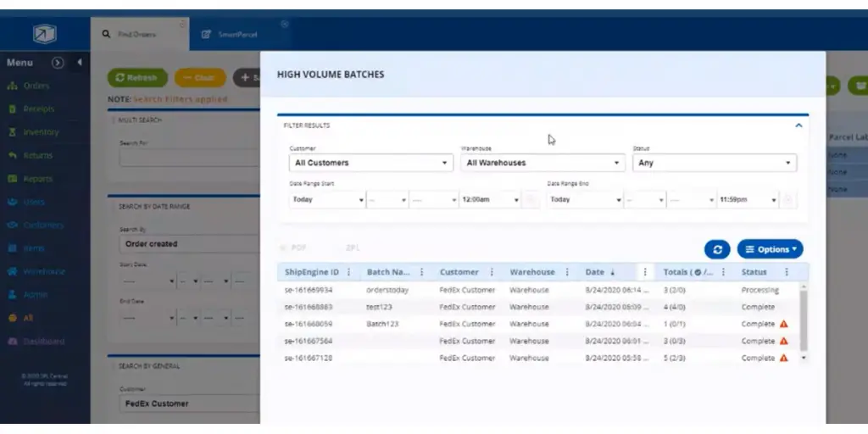Click the 'Batch123' batch name cell
Viewport: 868px width, 434px height.
(382, 324)
